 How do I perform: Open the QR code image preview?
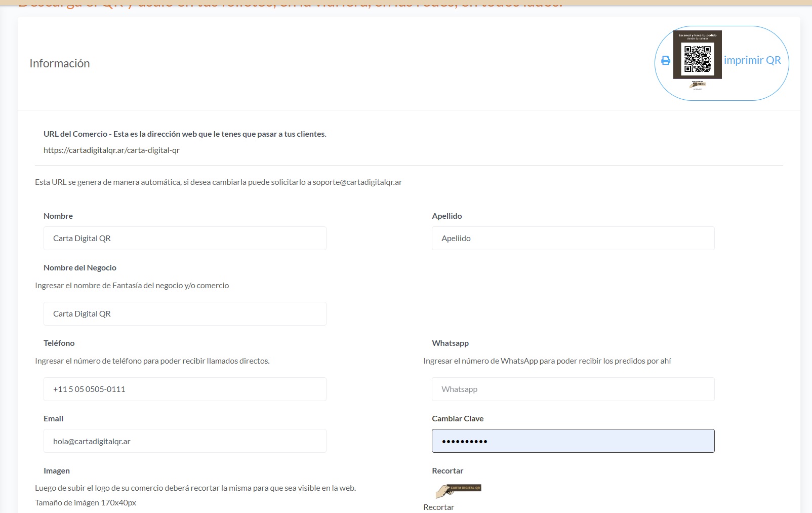tap(697, 55)
